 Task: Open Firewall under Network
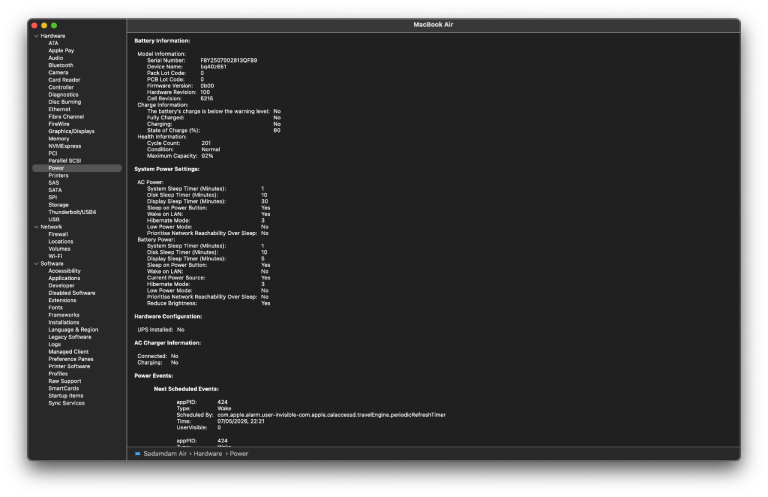[x=58, y=234]
